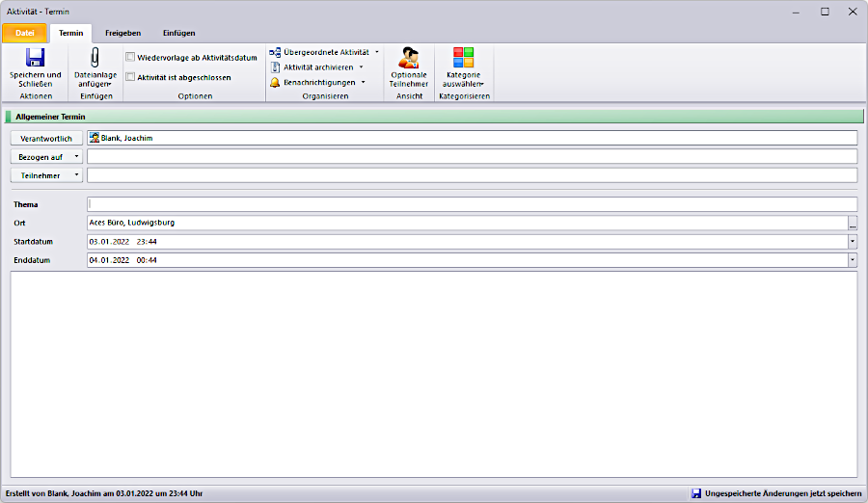Screen dimensions: 868x503
Task: Open the Datei menu
Action: pyautogui.click(x=24, y=33)
